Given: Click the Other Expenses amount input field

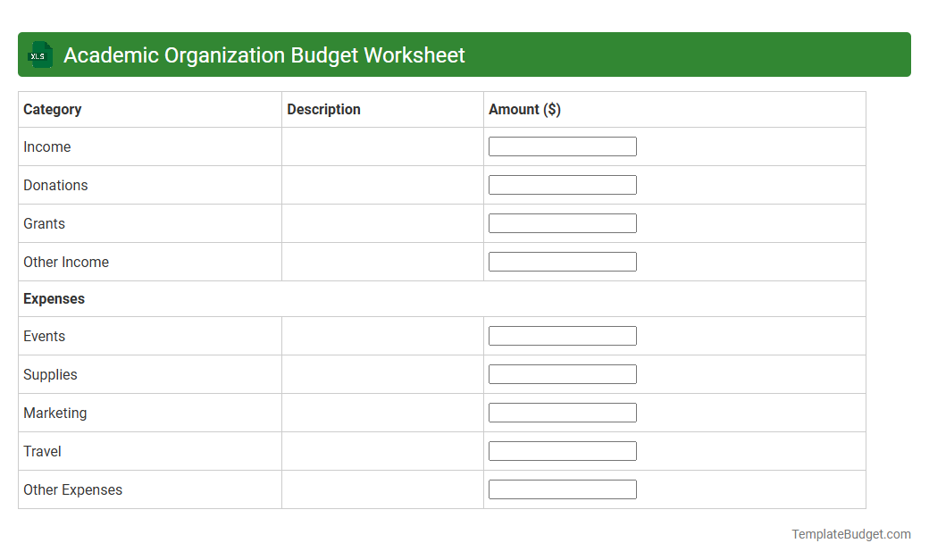Looking at the screenshot, I should click(562, 489).
